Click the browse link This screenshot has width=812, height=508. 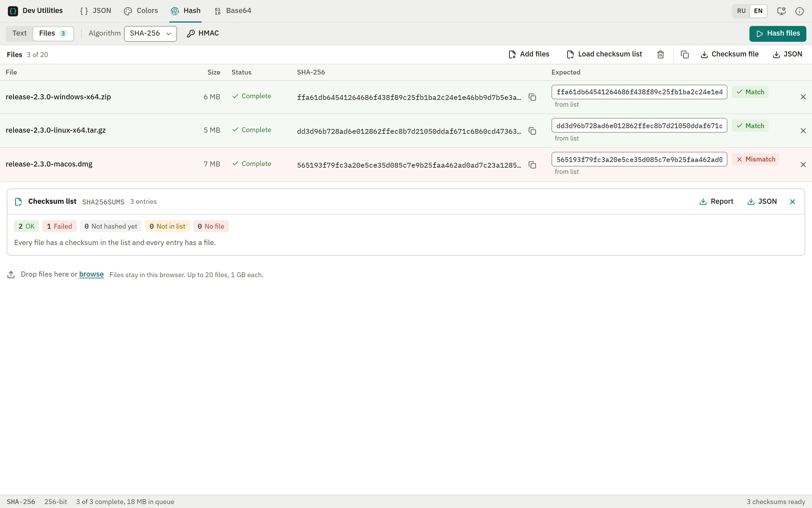coord(91,274)
